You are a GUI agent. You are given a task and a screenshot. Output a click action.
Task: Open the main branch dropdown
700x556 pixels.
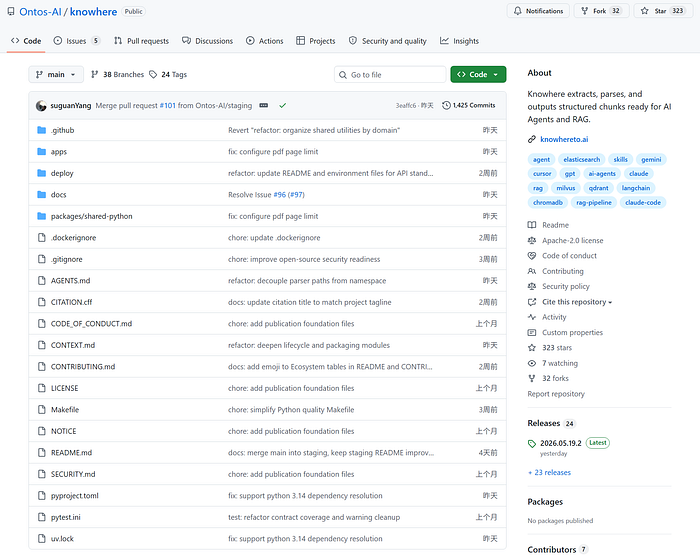tap(56, 75)
